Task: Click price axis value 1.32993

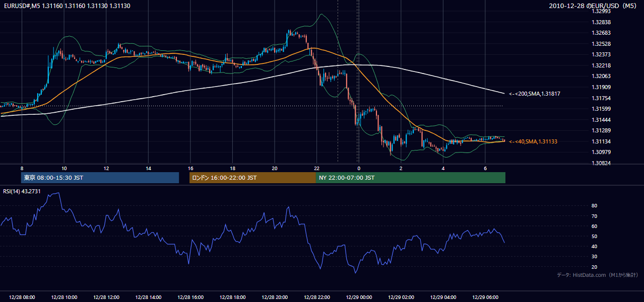Action: pyautogui.click(x=601, y=11)
